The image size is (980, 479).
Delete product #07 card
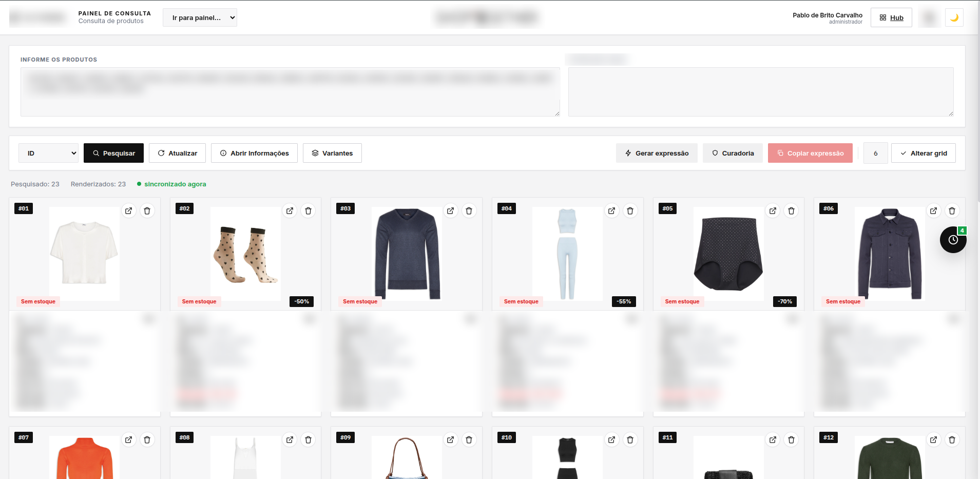click(147, 439)
